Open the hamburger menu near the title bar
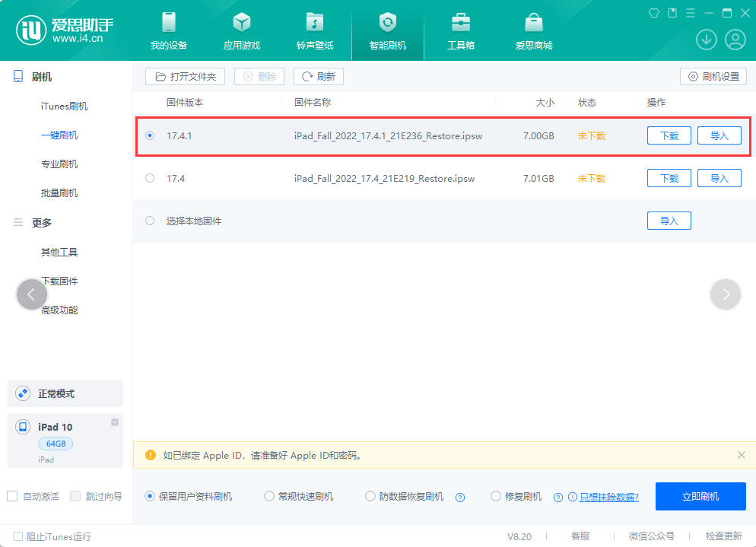 pos(690,12)
